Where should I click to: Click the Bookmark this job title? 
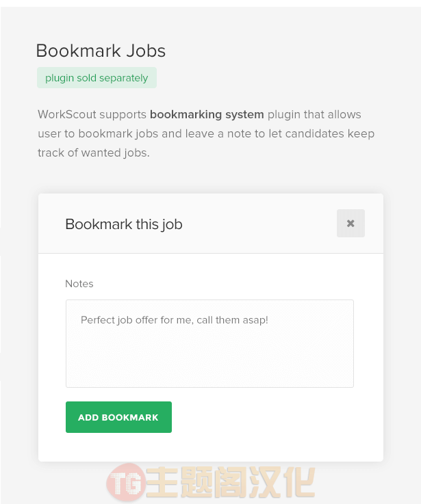[x=124, y=224]
